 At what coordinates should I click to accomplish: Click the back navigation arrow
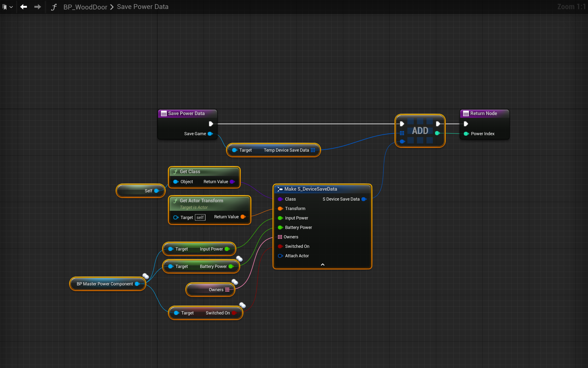pos(23,7)
